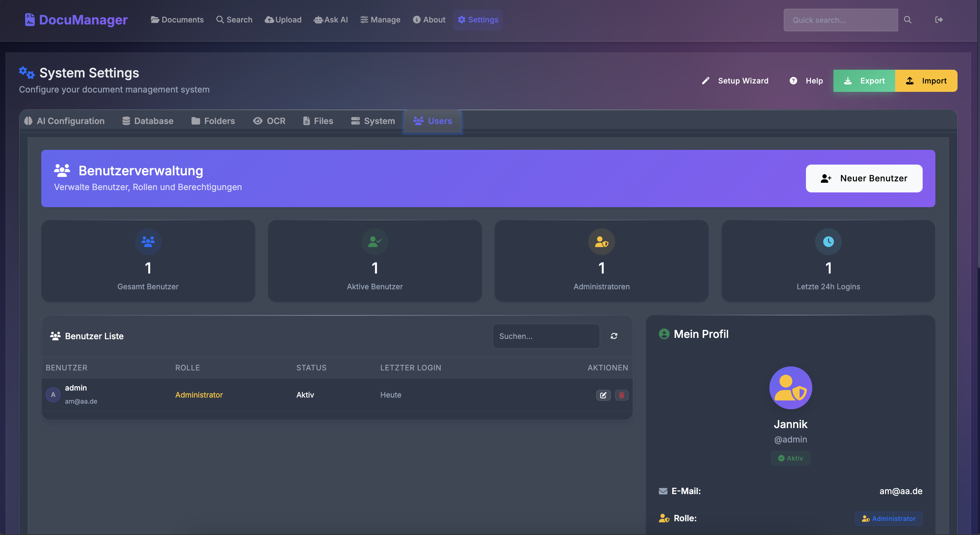Viewport: 980px width, 535px height.
Task: Select Settings in the navbar
Action: click(x=478, y=20)
